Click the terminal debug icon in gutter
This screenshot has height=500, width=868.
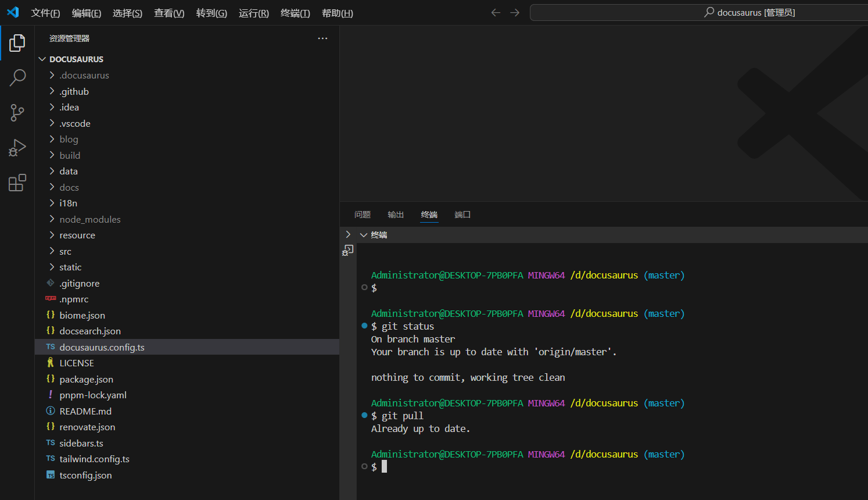[x=348, y=251]
